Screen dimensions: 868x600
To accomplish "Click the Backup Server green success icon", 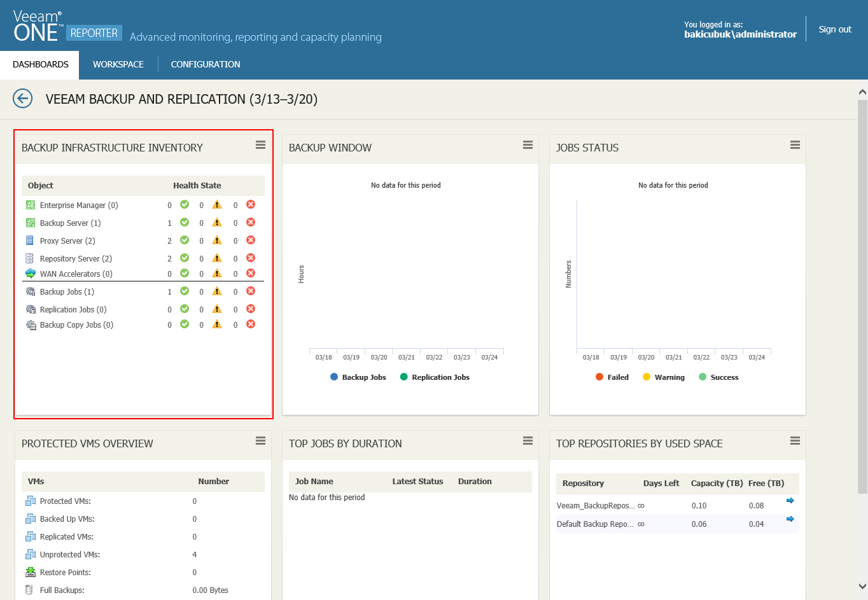I will (185, 222).
